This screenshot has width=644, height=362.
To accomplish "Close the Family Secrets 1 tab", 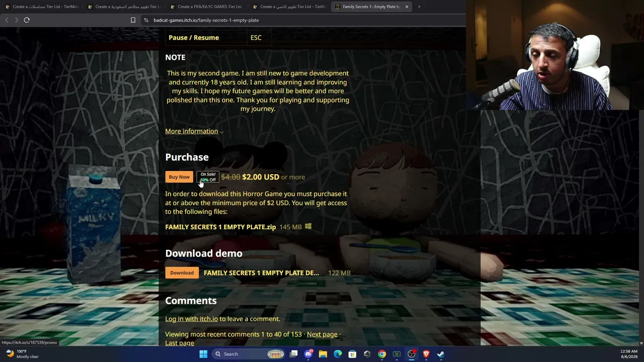I will click(407, 7).
